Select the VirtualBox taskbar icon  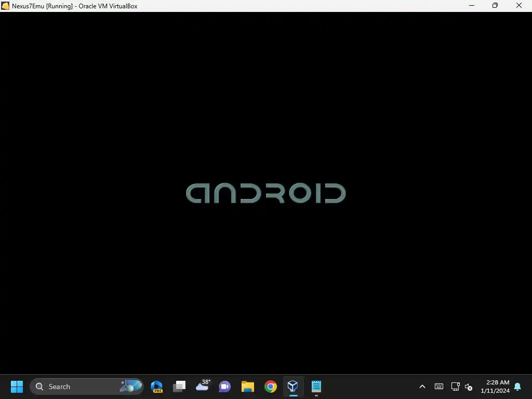(293, 387)
